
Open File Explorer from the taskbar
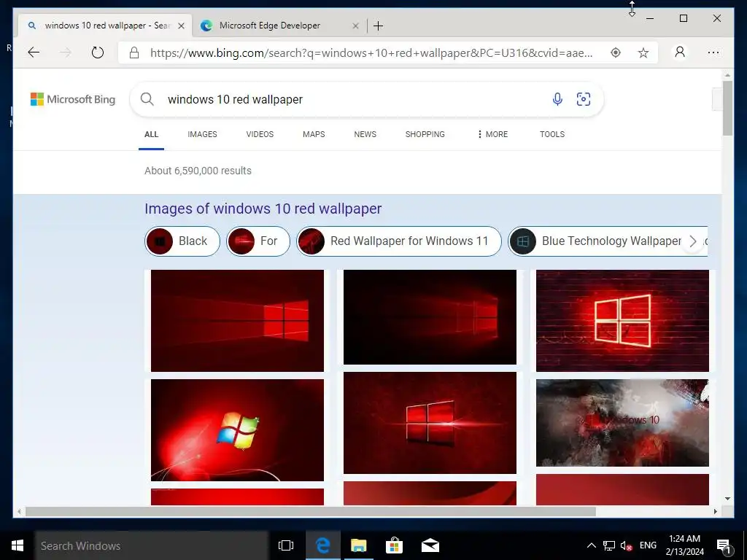click(359, 545)
